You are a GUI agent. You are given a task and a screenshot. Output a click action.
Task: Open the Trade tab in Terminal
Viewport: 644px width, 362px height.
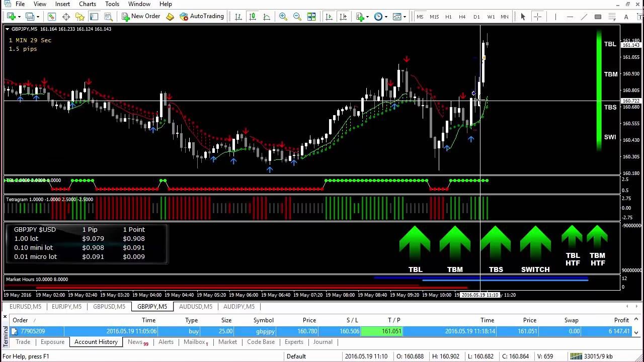click(23, 342)
